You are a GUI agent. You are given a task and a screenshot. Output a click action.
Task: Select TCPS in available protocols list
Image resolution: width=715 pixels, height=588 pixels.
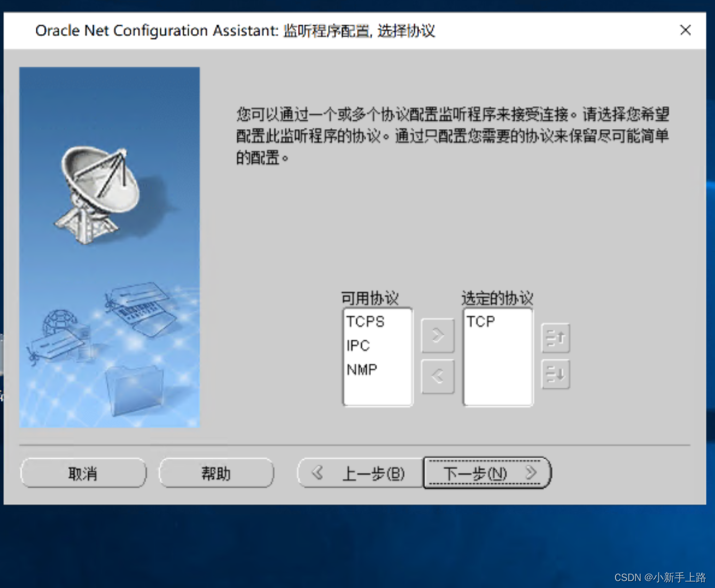coord(366,322)
